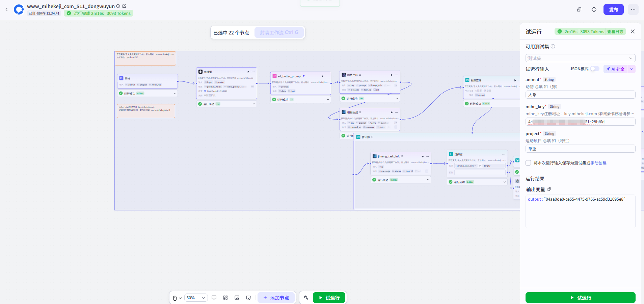644x304 pixels.
Task: Click the animal input field containing 大象
Action: [580, 95]
